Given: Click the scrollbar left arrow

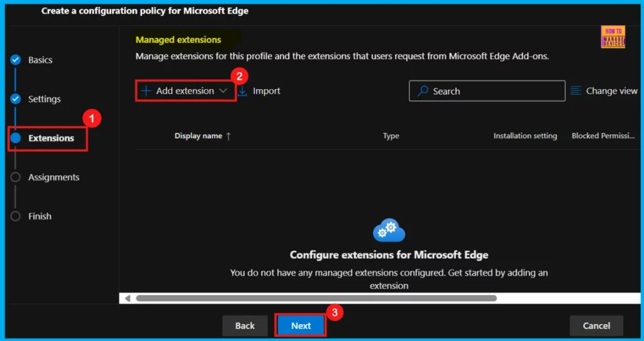Looking at the screenshot, I should pos(127,298).
